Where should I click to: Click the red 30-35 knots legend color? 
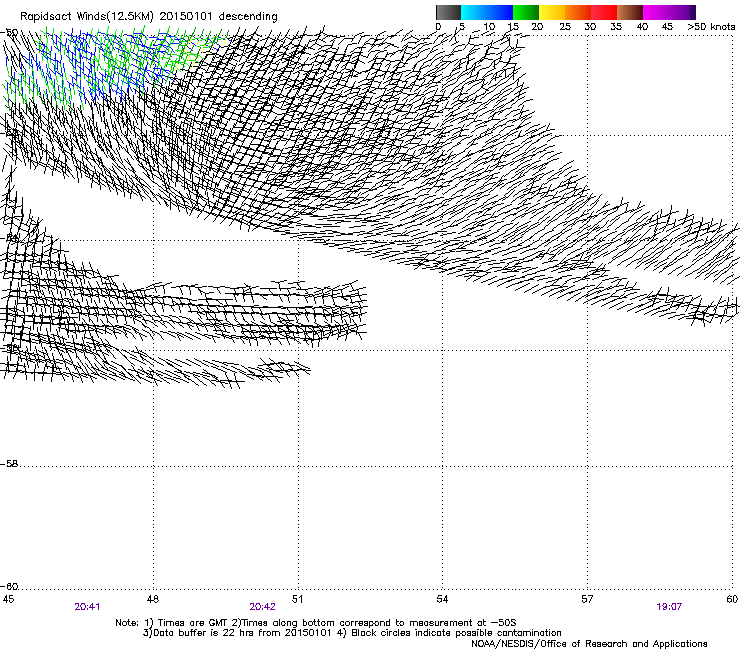pos(604,12)
